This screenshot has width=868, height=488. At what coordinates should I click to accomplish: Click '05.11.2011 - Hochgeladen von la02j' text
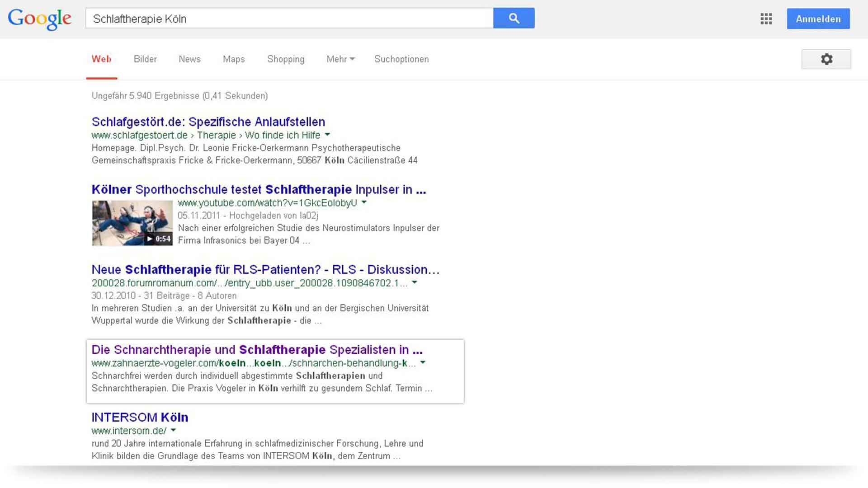click(x=248, y=216)
